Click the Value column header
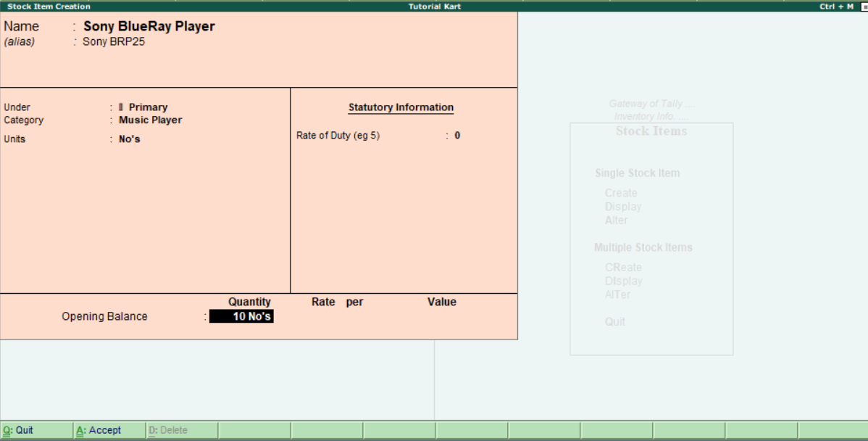868x441 pixels. pyautogui.click(x=442, y=302)
